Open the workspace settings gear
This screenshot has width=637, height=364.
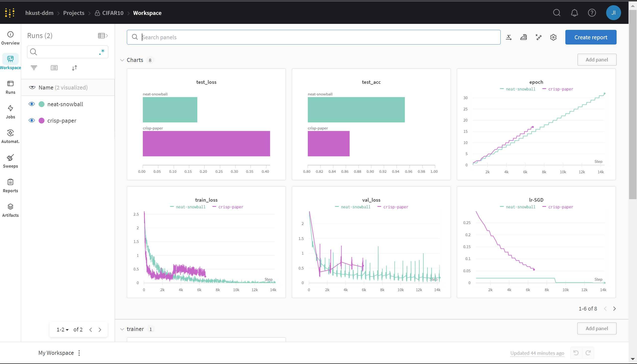(x=553, y=37)
